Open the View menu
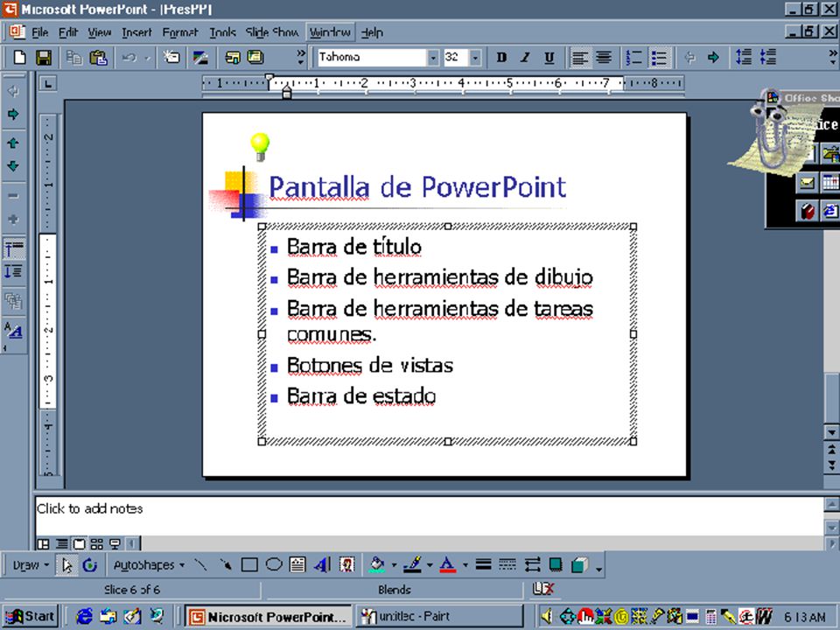840x630 pixels. pyautogui.click(x=100, y=32)
